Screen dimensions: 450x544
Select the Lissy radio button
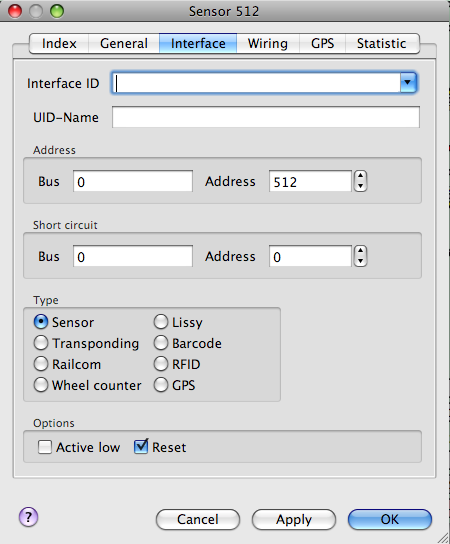(161, 322)
